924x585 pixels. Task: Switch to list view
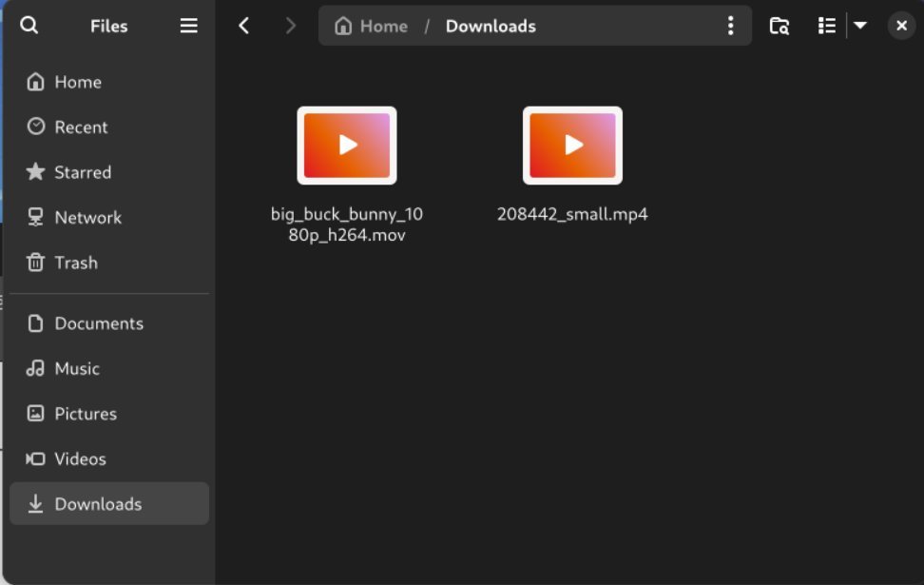pos(827,26)
